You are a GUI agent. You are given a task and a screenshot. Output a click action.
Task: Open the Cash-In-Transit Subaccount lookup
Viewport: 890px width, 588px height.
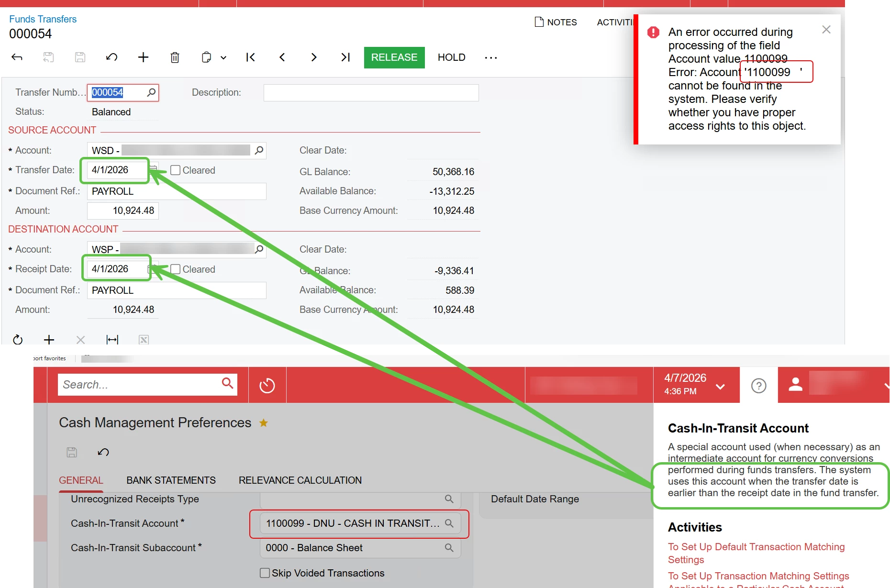(x=449, y=548)
